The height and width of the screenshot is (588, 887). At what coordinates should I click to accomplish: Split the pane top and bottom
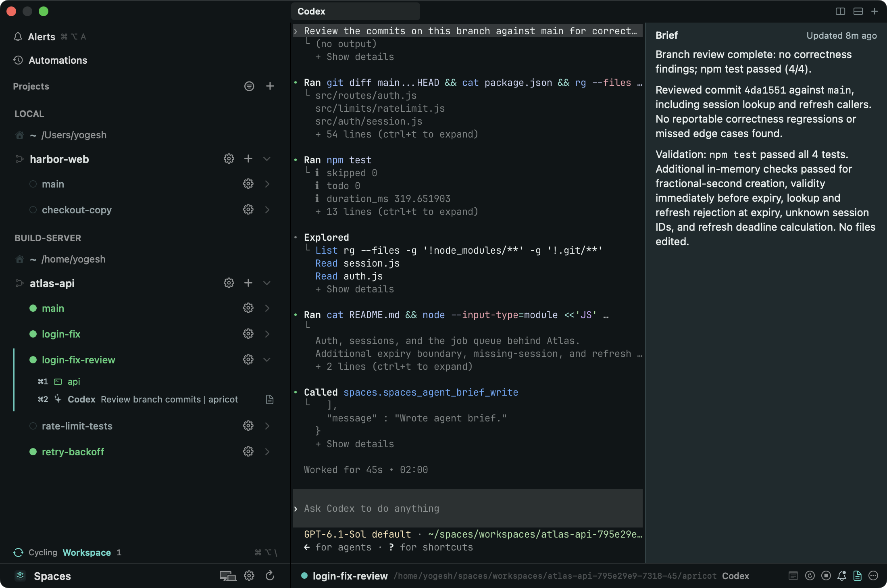coord(858,11)
